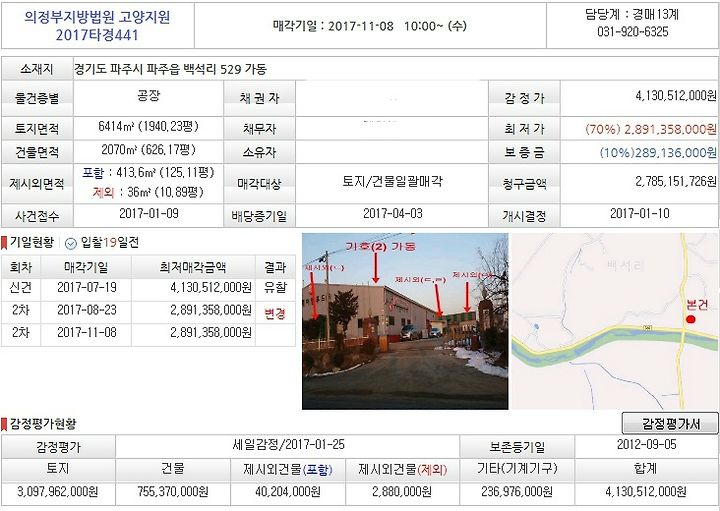The image size is (720, 511).
Task: Click the 매각기일 2017-11-08 header text
Action: click(x=370, y=26)
